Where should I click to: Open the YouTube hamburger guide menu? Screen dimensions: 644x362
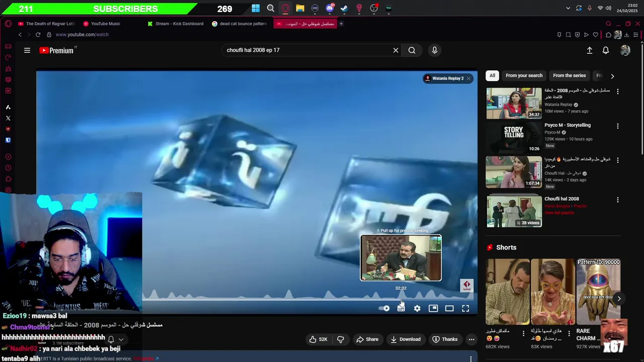pyautogui.click(x=27, y=50)
